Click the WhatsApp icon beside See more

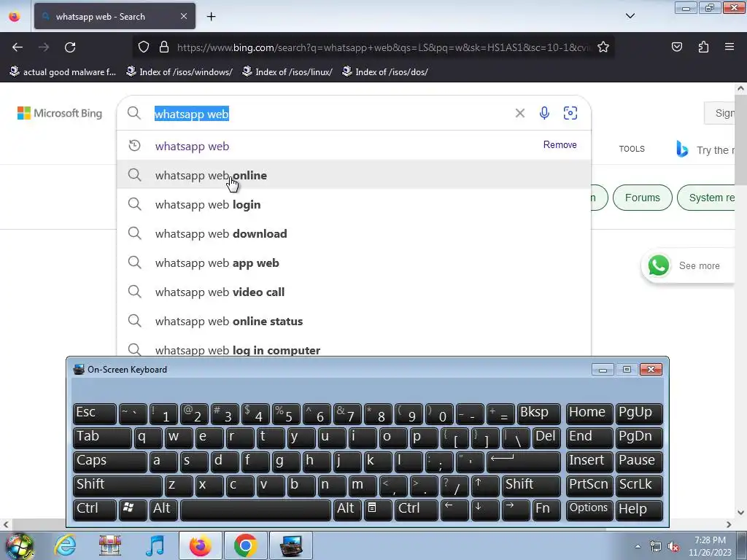coord(659,265)
